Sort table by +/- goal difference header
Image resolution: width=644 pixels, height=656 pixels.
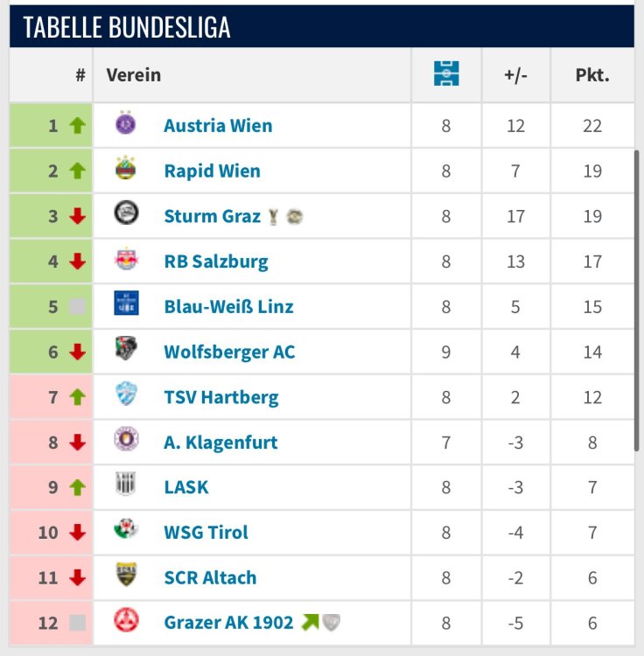(515, 74)
